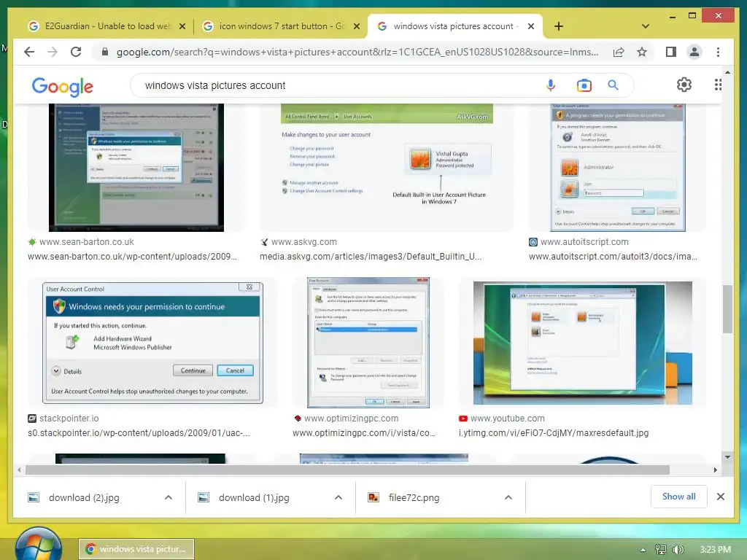The image size is (747, 560).
Task: Open the YouTube Vista accounts thumbnail
Action: pos(583,343)
